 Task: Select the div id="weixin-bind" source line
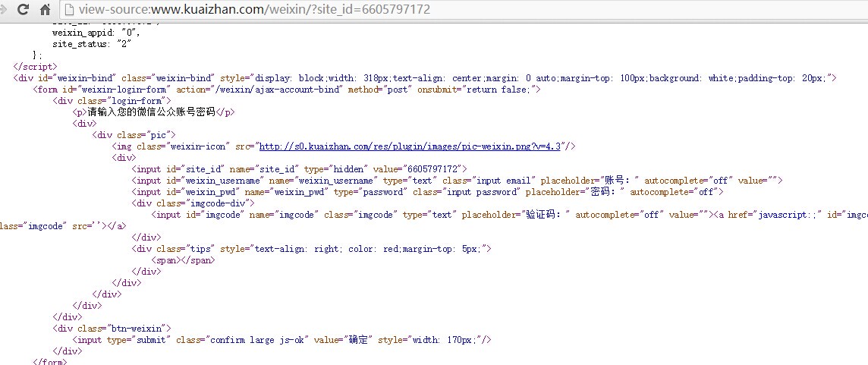coord(425,78)
